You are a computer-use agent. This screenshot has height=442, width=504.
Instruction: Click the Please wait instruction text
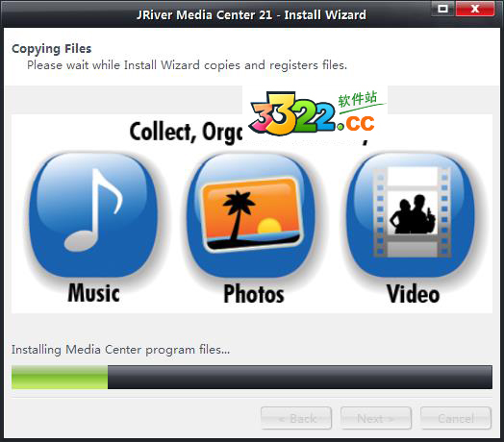click(187, 65)
